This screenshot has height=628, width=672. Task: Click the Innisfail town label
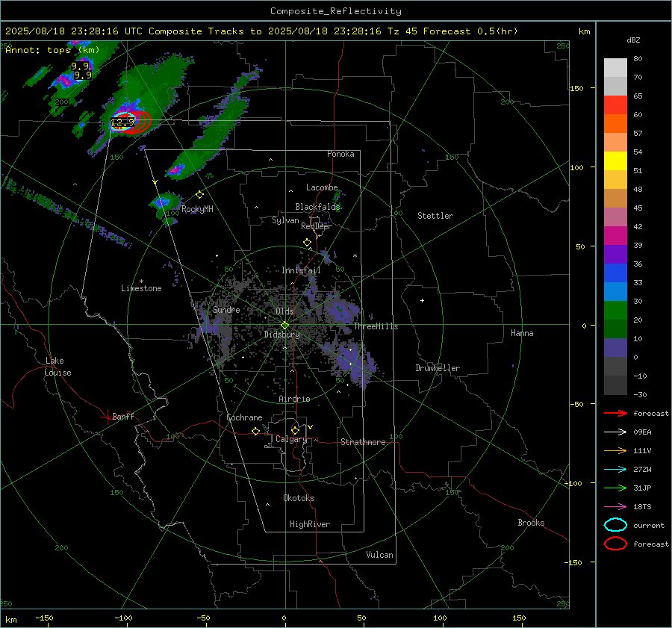301,270
